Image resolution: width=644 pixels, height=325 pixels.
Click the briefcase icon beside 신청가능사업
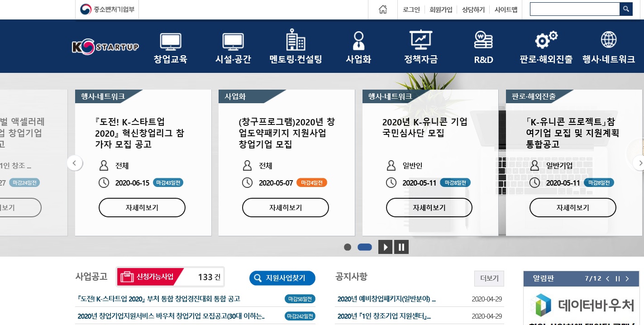coord(127,277)
